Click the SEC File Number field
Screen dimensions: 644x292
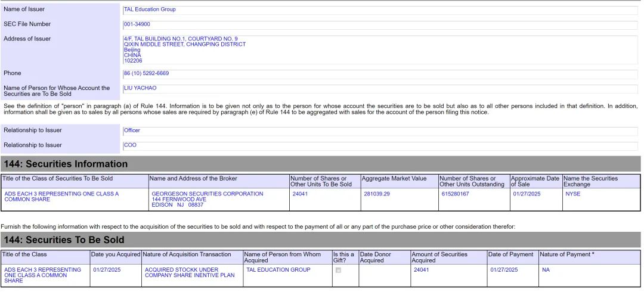click(x=380, y=24)
